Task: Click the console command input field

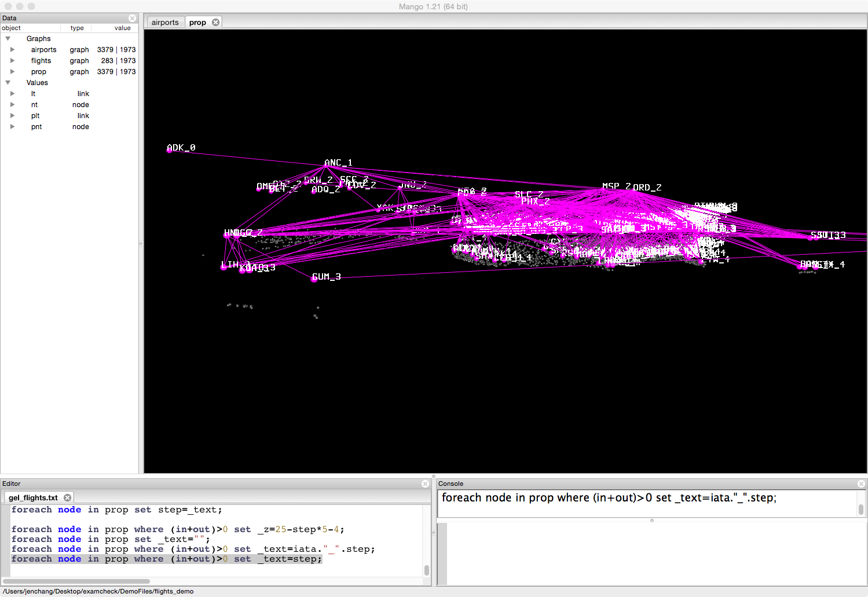Action: [646, 503]
